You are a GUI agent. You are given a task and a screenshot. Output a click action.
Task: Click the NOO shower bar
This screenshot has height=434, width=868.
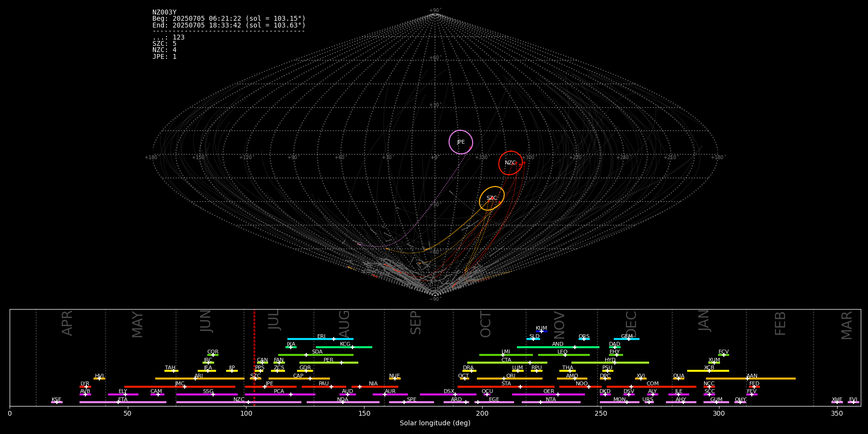581,386
